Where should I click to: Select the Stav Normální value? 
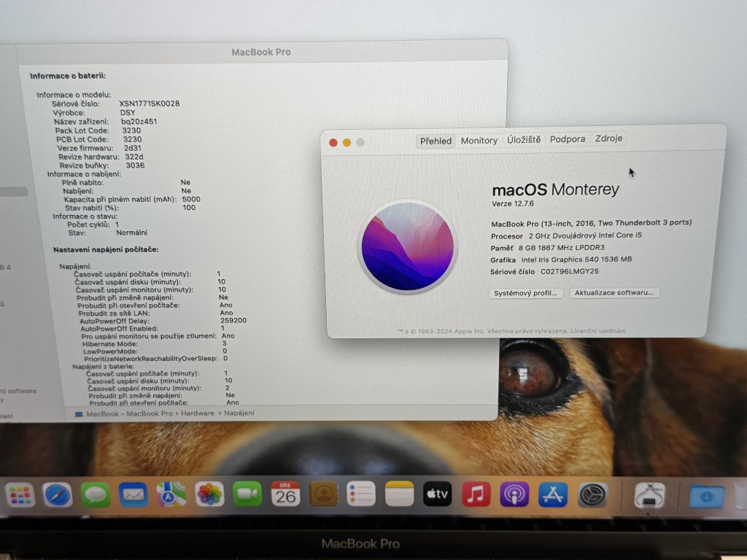click(131, 233)
